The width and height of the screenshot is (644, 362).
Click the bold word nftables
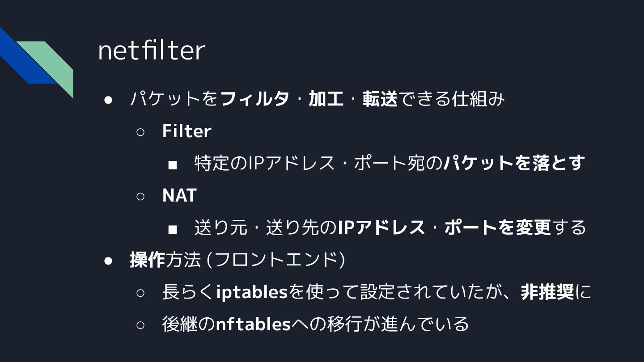point(254,324)
